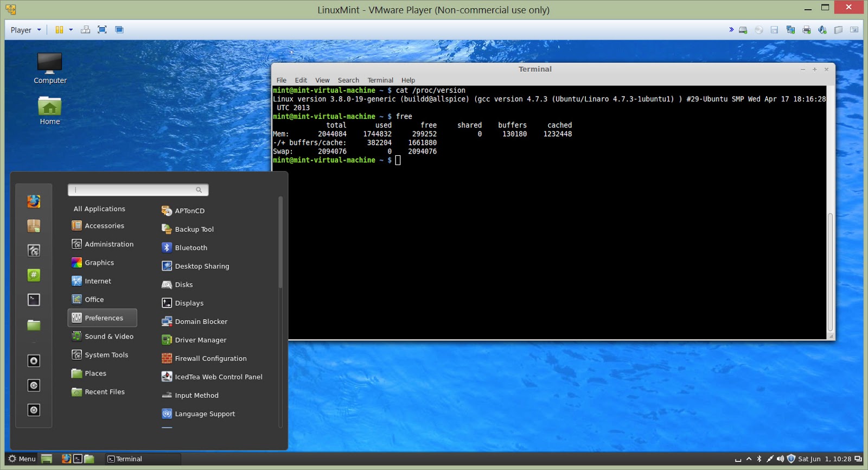Switch VMware to Unity mode
The height and width of the screenshot is (470, 868).
click(x=119, y=30)
